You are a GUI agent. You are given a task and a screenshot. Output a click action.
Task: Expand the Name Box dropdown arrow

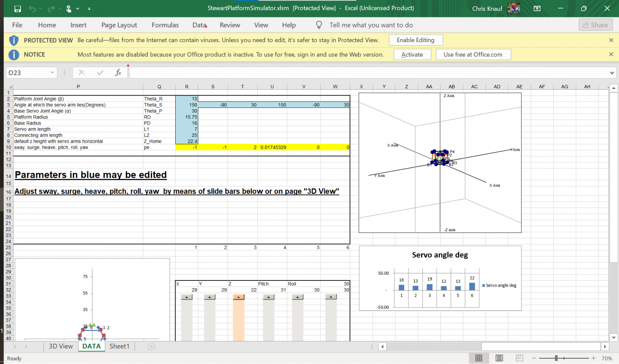52,73
